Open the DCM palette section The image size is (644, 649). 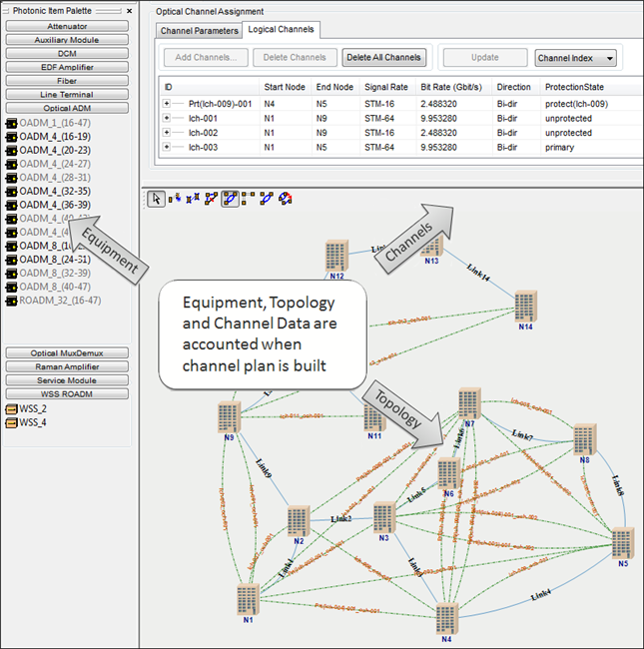tap(67, 53)
